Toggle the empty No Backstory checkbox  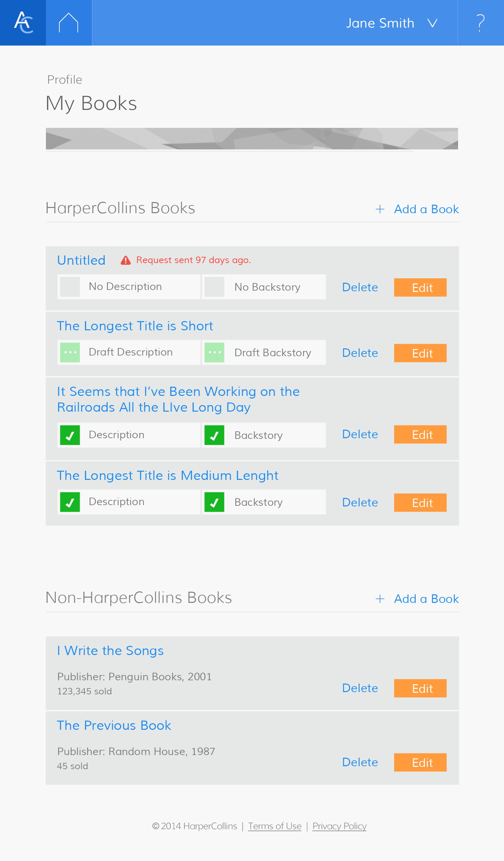(214, 287)
